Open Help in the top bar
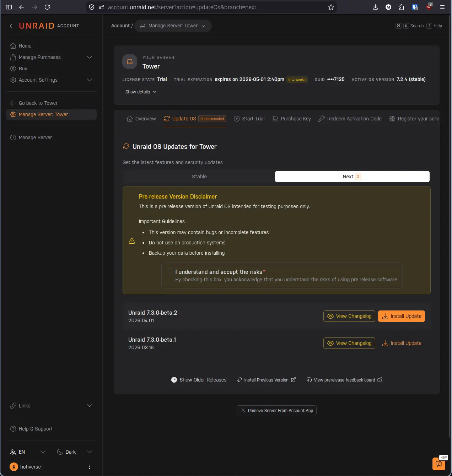 click(x=434, y=26)
